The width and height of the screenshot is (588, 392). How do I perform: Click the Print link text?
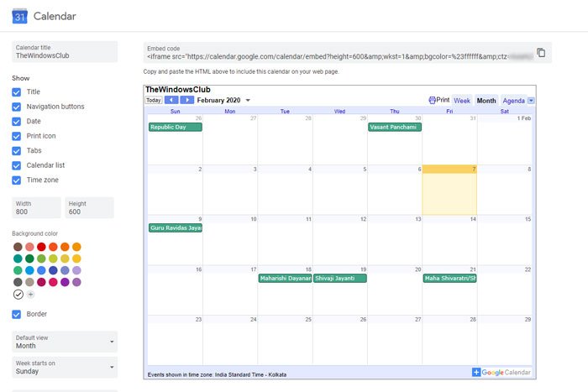(443, 100)
